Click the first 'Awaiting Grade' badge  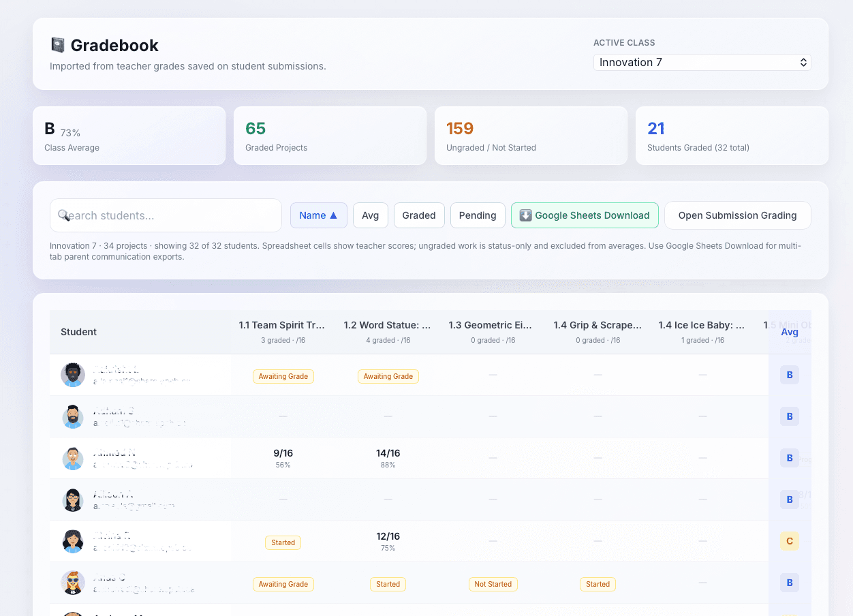click(x=283, y=376)
